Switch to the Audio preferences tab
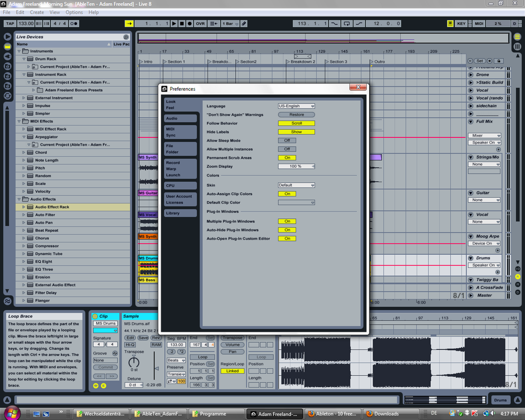The width and height of the screenshot is (525, 420). pos(180,118)
